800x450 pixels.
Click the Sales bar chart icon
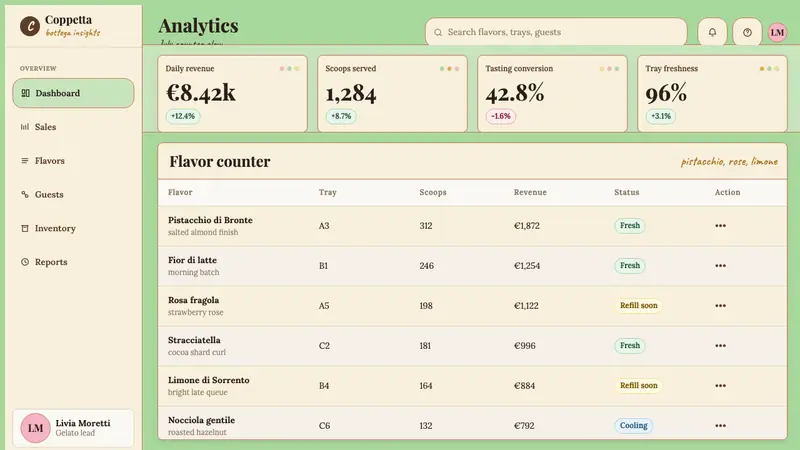click(x=24, y=127)
